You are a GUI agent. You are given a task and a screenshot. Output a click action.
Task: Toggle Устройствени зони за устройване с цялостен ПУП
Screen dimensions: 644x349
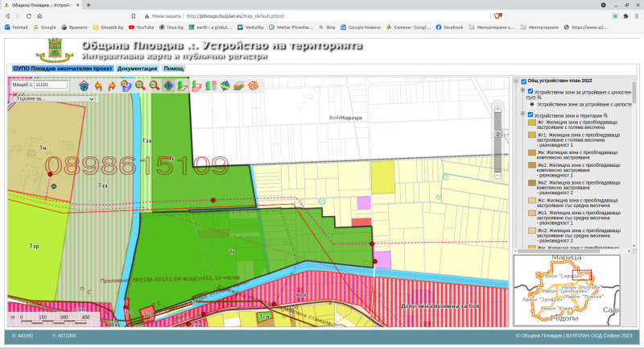[530, 92]
